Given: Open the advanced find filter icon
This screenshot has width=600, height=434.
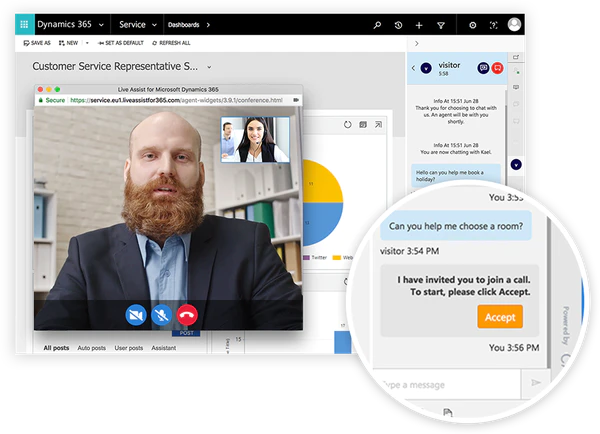Looking at the screenshot, I should click(441, 25).
